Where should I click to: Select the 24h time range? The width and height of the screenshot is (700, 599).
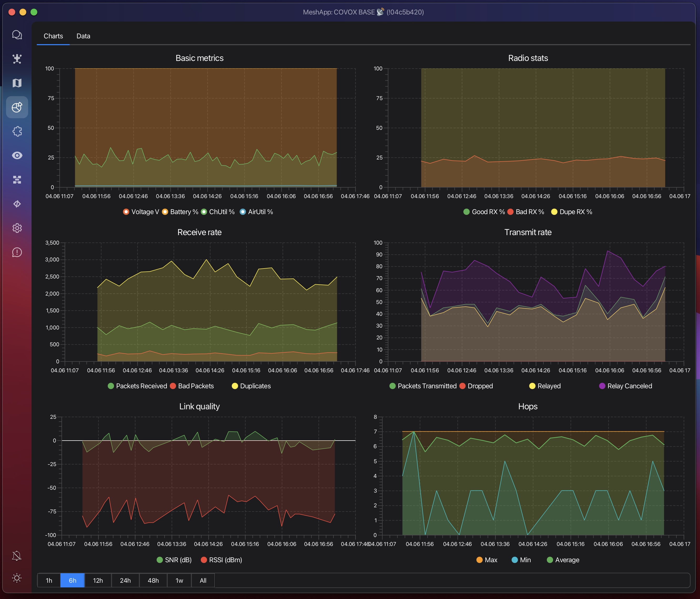(125, 580)
